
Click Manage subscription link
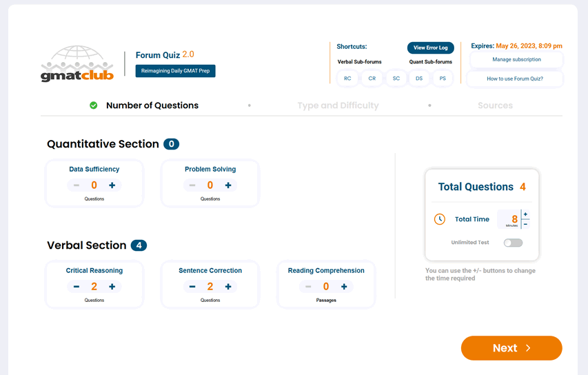[x=516, y=60]
